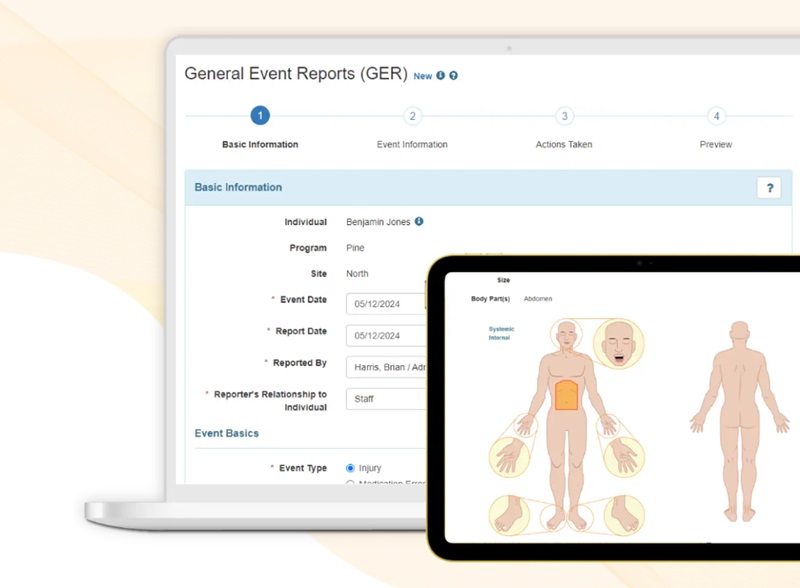Open info icon beside Benjamin Jones
800x588 pixels.
[x=419, y=222]
